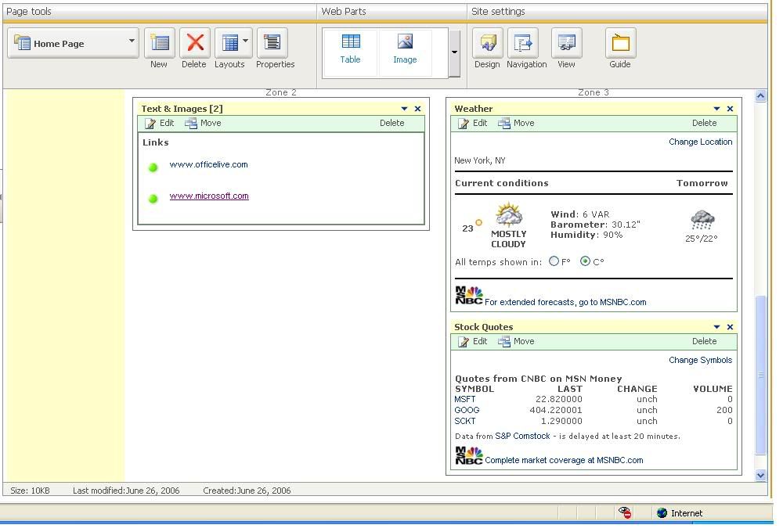Open Complete market coverage at MSNBC.com link
This screenshot has height=532, width=783.
(564, 461)
